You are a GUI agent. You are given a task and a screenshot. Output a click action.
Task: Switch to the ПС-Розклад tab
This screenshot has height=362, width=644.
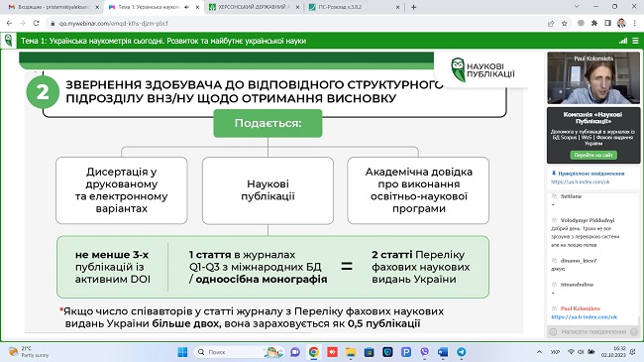(x=355, y=7)
